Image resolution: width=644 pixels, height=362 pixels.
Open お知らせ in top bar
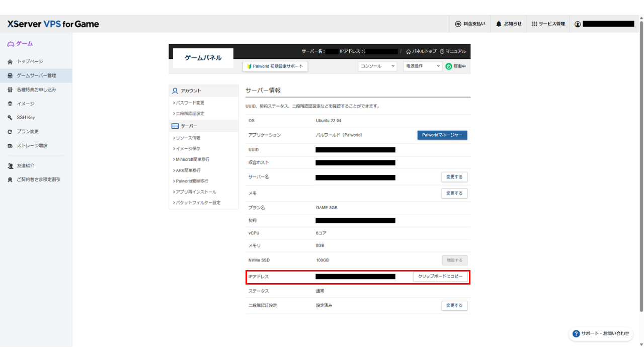pyautogui.click(x=509, y=24)
